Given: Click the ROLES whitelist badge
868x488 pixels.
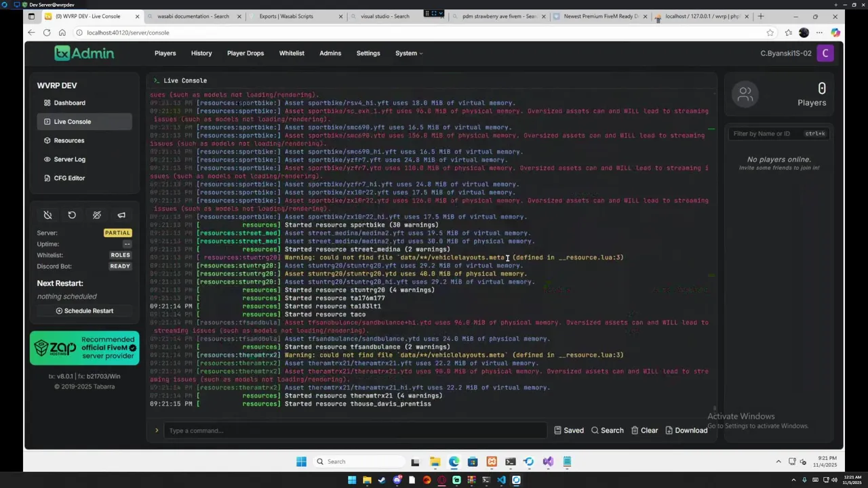Looking at the screenshot, I should [x=120, y=255].
